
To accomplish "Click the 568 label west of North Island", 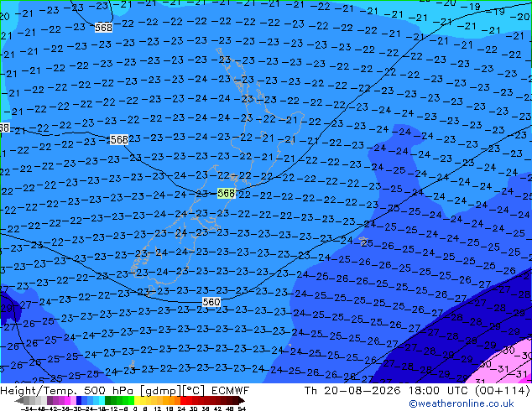I will (119, 139).
